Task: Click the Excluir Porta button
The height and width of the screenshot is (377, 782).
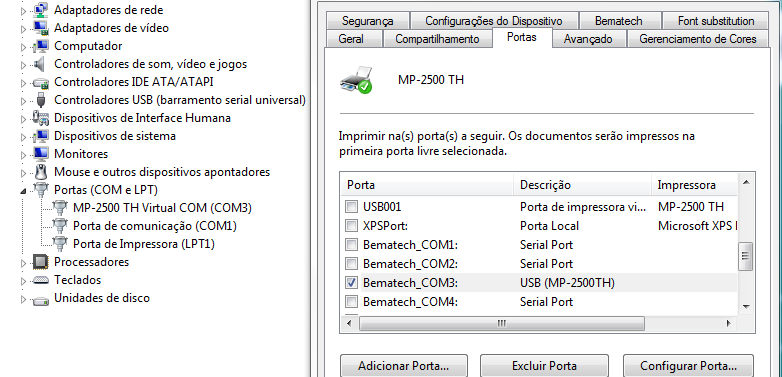Action: point(544,366)
